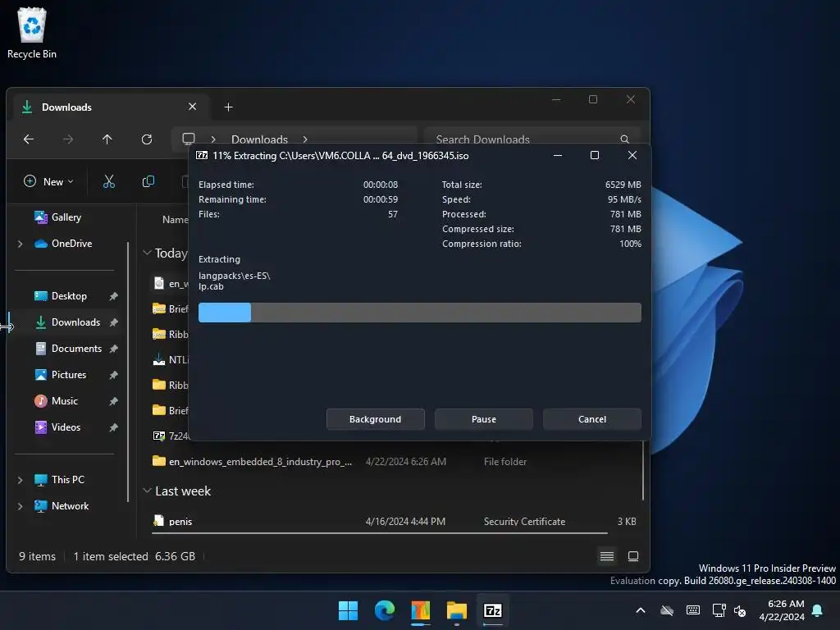Unpin Desktop from Quick access
840x630 pixels.
pyautogui.click(x=113, y=296)
